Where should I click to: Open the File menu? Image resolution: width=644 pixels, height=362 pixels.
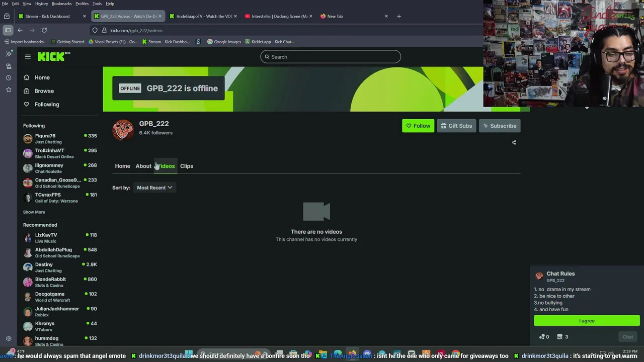pos(5,4)
